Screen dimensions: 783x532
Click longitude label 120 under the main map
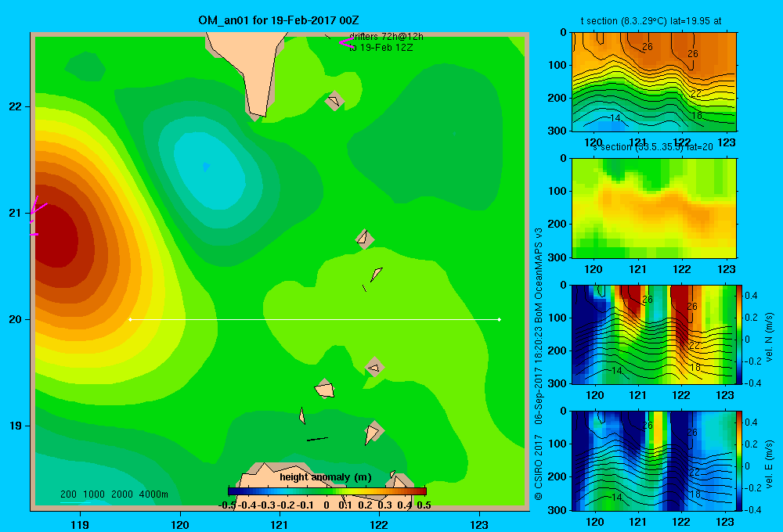(x=180, y=524)
